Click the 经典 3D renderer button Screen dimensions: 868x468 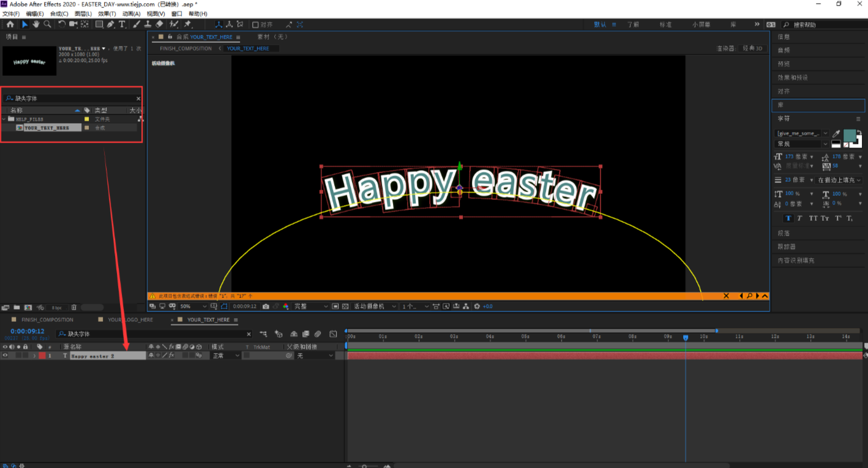[753, 48]
